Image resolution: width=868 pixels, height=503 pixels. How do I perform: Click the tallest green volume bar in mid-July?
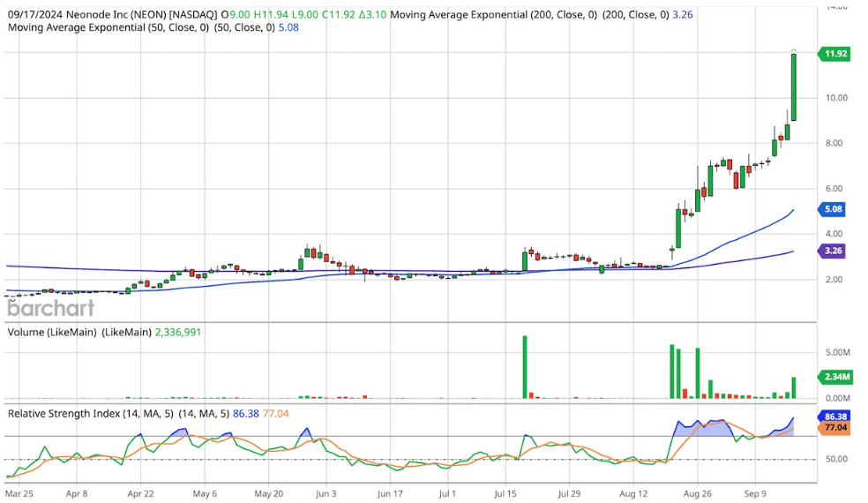(x=524, y=367)
